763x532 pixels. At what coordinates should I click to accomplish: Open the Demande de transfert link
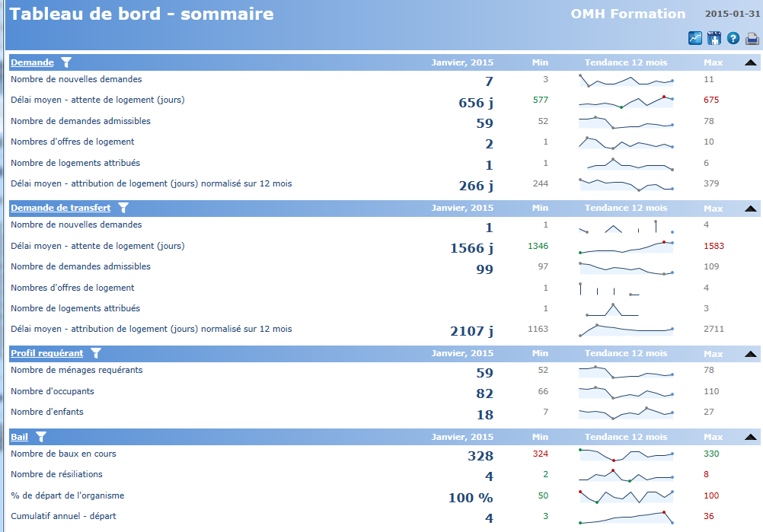point(60,208)
